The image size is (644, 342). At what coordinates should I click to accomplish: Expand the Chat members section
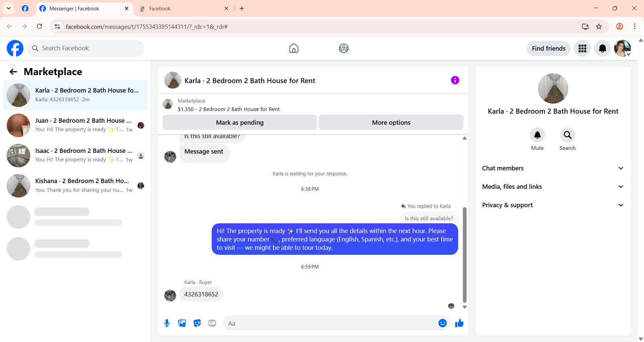(553, 168)
